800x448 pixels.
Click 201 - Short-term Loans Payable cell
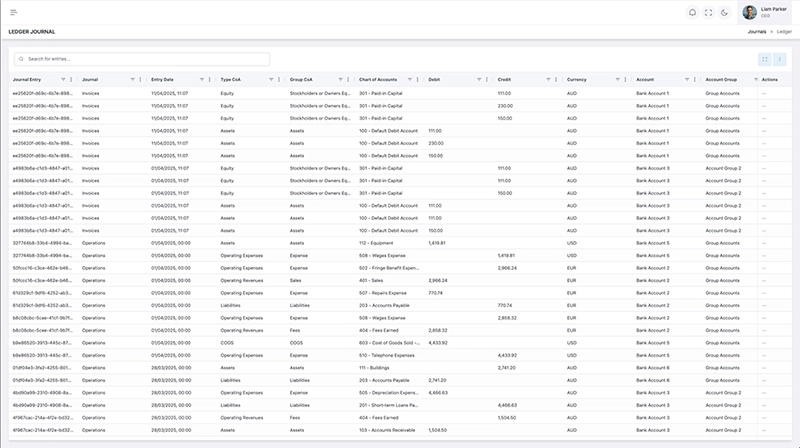389,405
